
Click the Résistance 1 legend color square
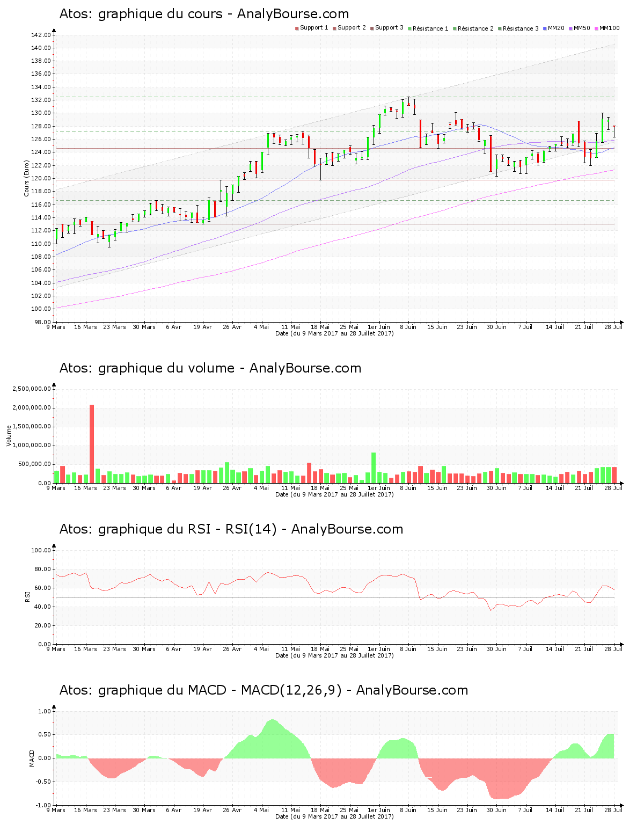tap(409, 28)
